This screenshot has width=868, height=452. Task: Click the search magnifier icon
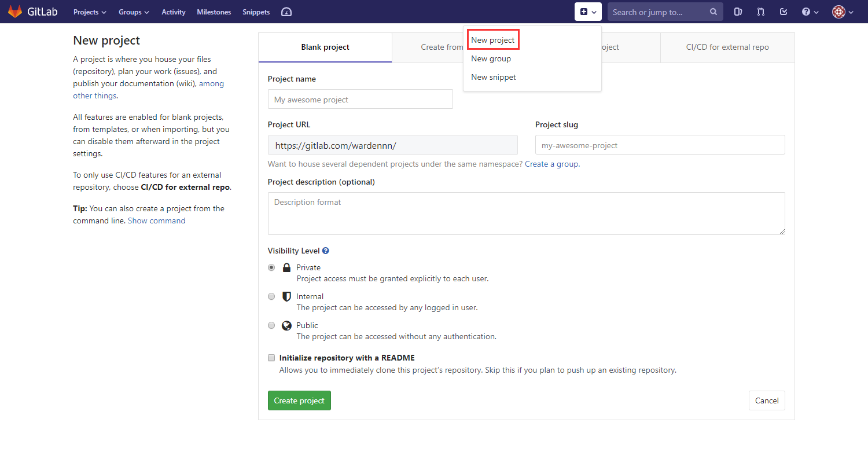coord(713,12)
